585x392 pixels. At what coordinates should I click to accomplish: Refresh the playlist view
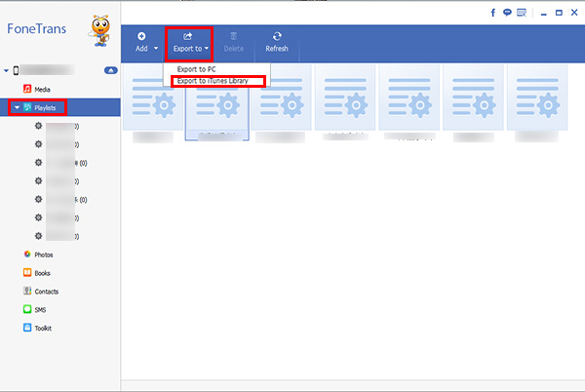coord(277,43)
